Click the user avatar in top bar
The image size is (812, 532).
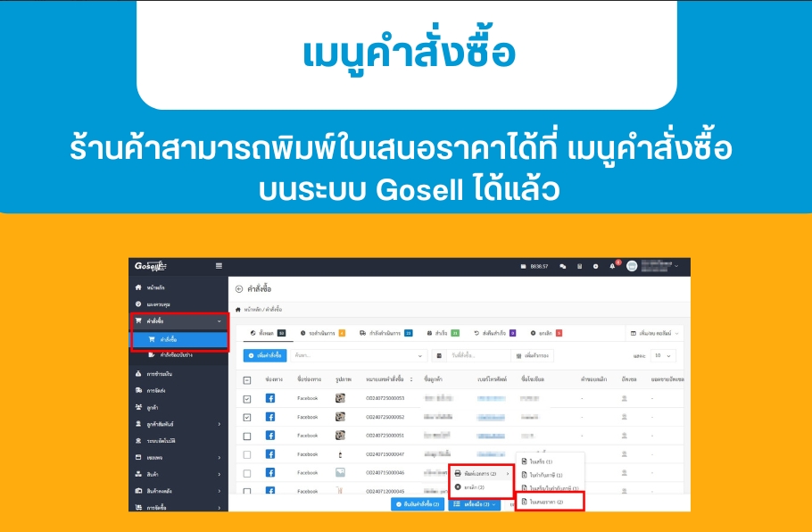click(x=632, y=266)
